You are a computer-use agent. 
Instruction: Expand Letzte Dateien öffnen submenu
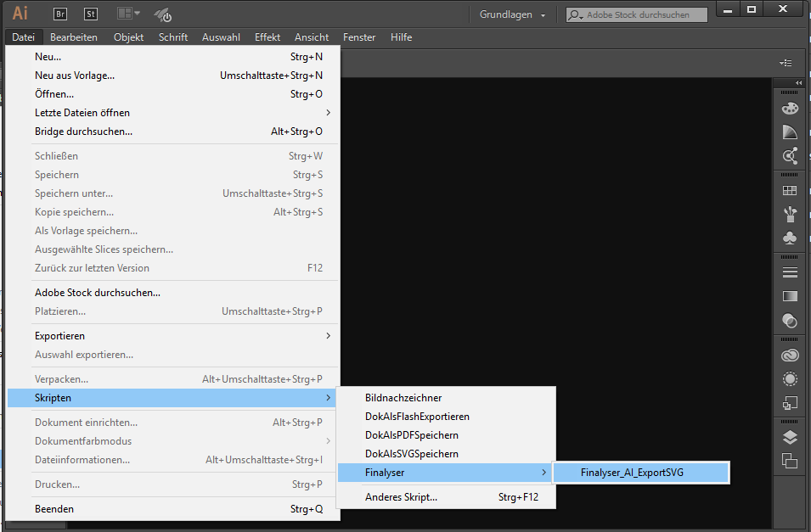172,113
